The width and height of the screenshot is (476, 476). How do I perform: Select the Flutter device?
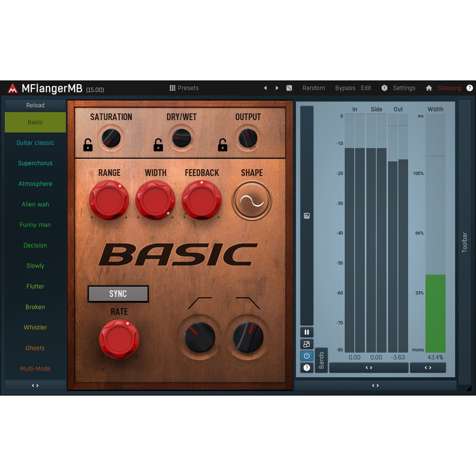[x=35, y=286]
